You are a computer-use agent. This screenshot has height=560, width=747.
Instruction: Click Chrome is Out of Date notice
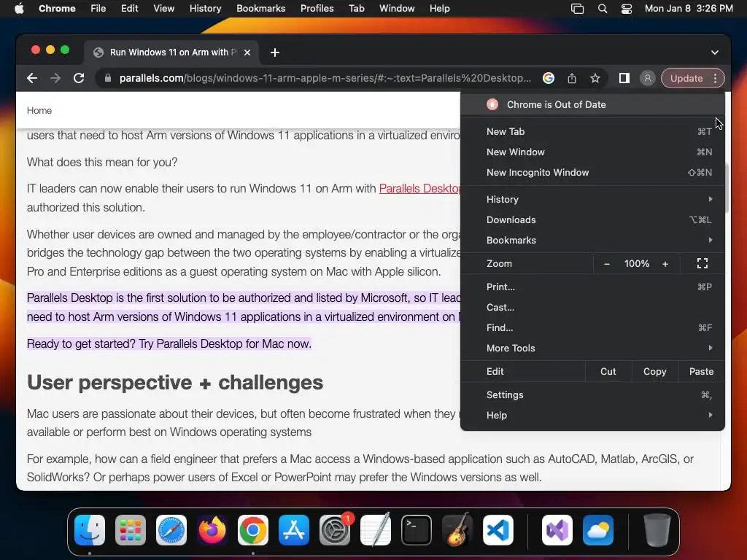pos(592,104)
